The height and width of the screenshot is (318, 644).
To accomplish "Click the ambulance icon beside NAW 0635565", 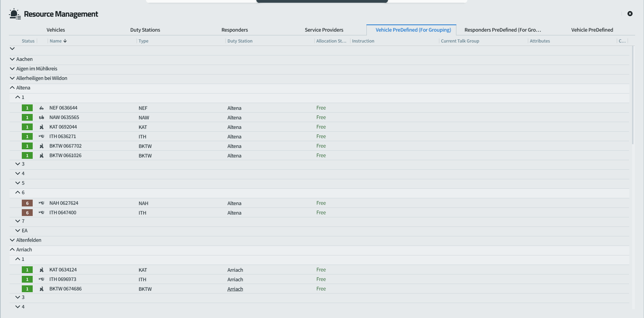I will (x=42, y=118).
